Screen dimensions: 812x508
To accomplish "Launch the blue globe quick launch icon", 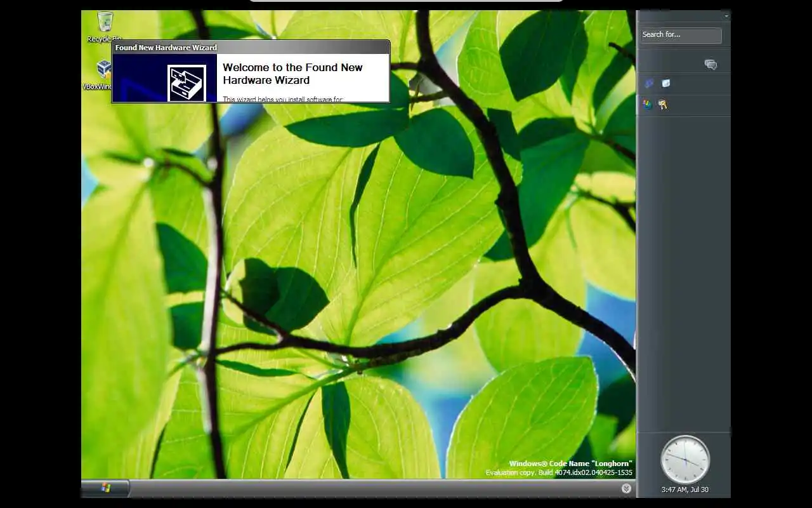I will coord(648,83).
